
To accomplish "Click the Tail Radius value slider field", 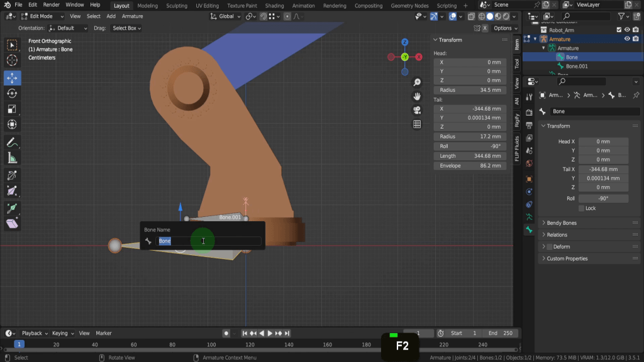I will coord(470,136).
